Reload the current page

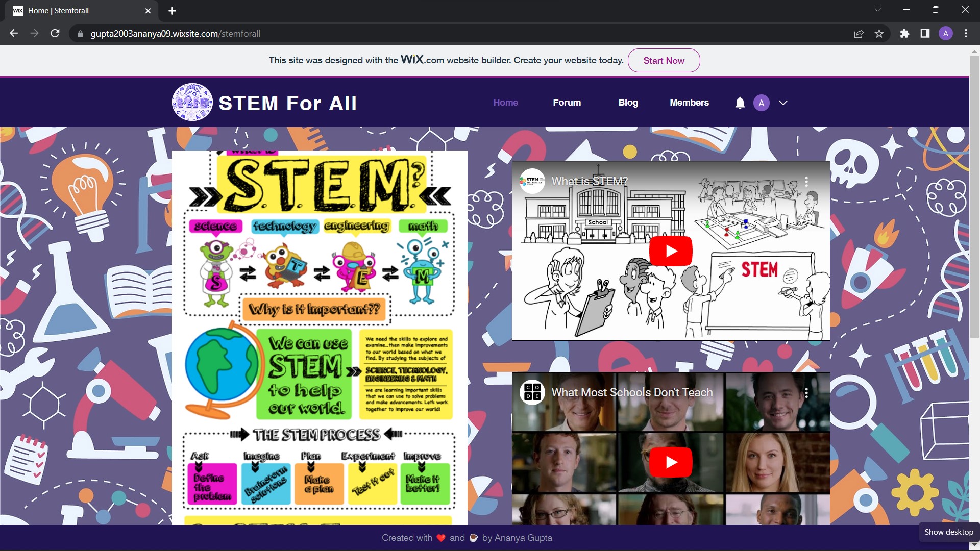click(x=55, y=34)
